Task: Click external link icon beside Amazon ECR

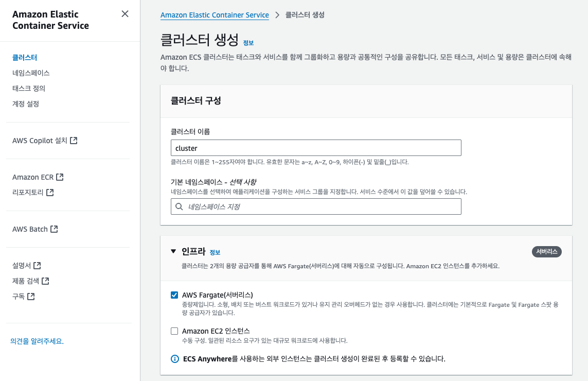Action: 60,177
